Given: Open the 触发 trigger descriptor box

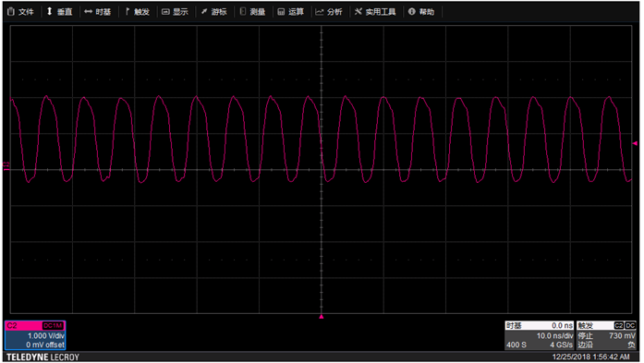Looking at the screenshot, I should pyautogui.click(x=607, y=335).
